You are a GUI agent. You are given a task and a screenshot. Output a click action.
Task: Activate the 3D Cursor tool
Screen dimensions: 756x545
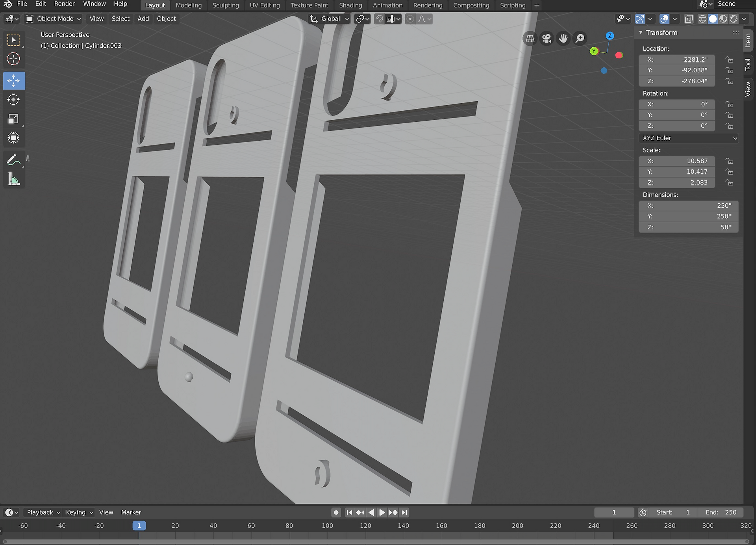[x=14, y=59]
